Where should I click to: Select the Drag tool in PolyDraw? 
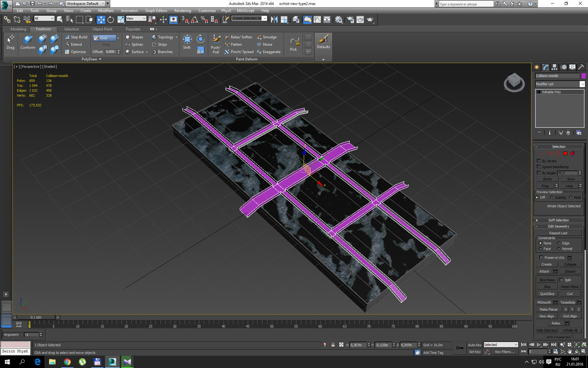10,42
